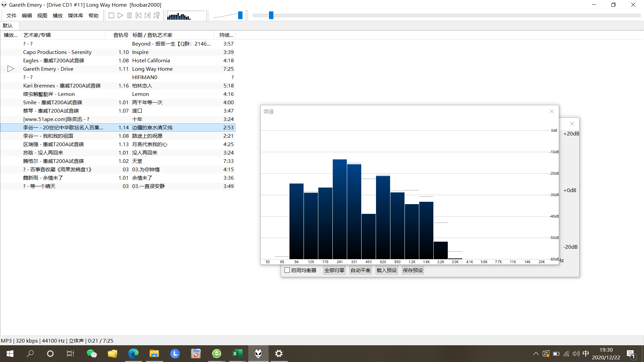Select the 03.一直很安静 track
The height and width of the screenshot is (362, 644).
point(118,186)
